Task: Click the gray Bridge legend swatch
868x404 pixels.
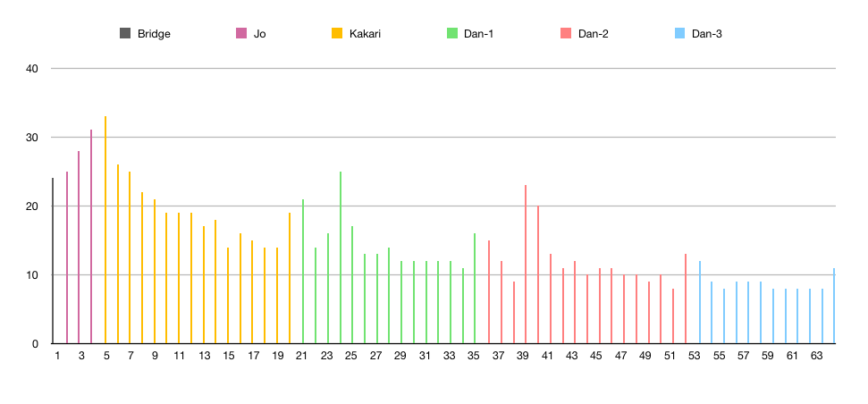Action: coord(125,34)
